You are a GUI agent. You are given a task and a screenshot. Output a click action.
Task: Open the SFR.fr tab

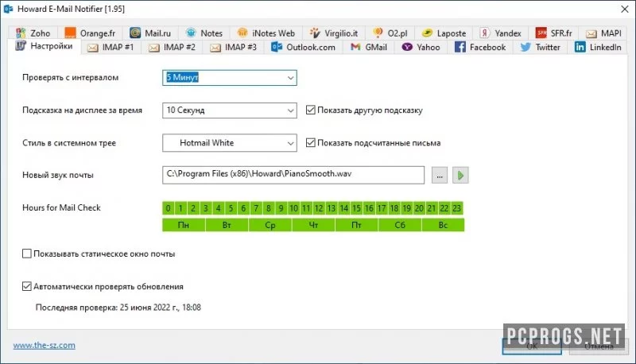point(554,33)
